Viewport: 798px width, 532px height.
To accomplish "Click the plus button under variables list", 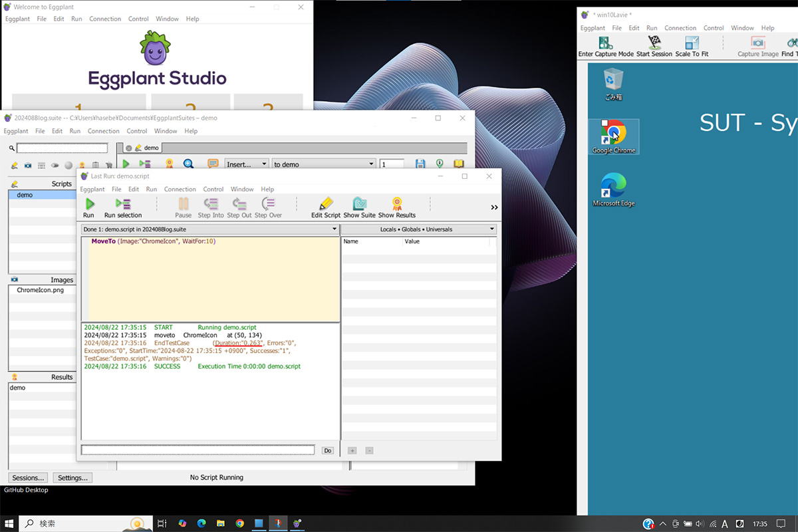I will coord(352,450).
